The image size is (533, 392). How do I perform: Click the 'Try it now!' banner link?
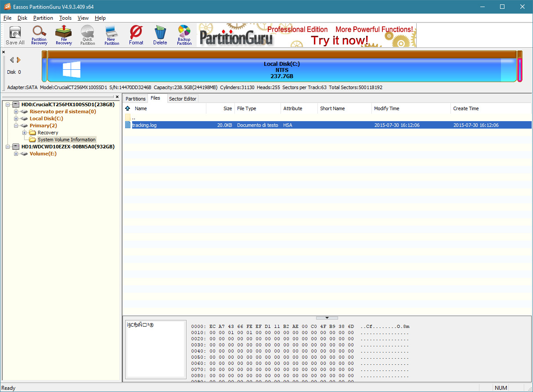[x=340, y=40]
